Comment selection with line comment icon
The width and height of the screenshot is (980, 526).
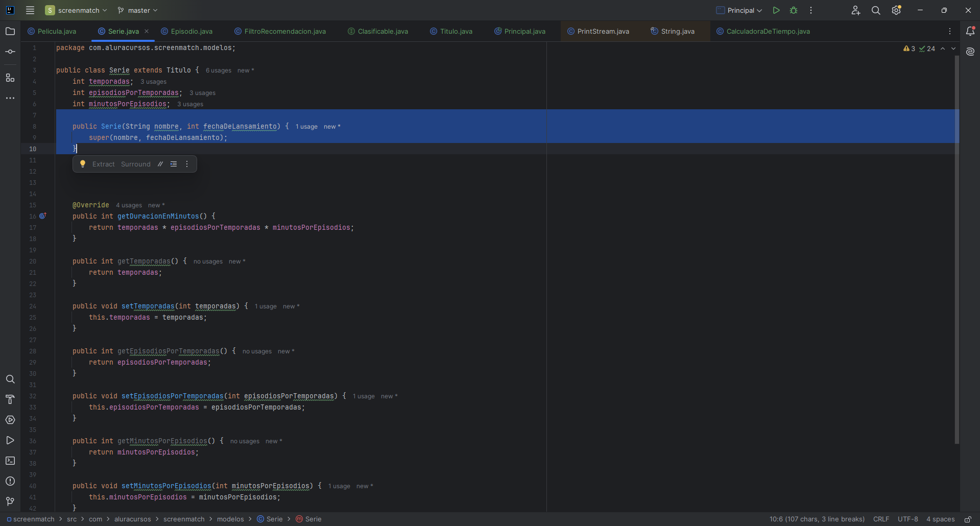pyautogui.click(x=160, y=164)
